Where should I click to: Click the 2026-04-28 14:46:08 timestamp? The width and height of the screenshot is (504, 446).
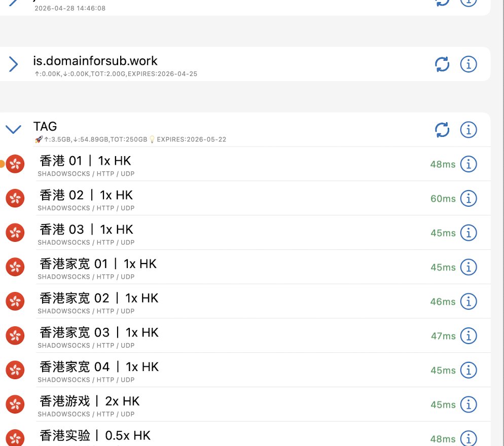coord(70,8)
